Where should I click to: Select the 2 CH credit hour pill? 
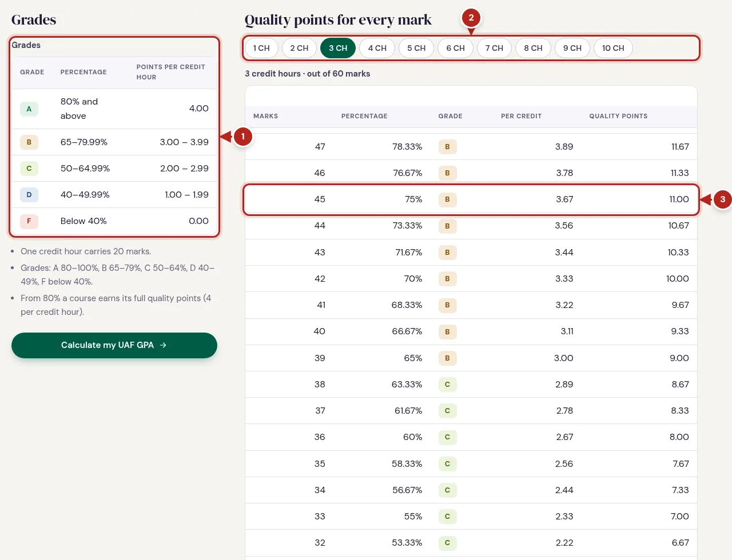click(299, 48)
